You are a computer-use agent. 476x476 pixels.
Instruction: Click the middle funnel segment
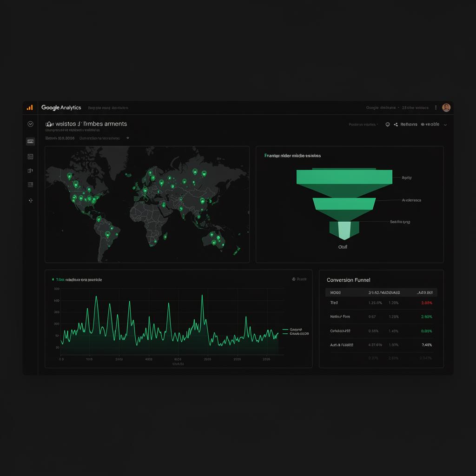(344, 204)
